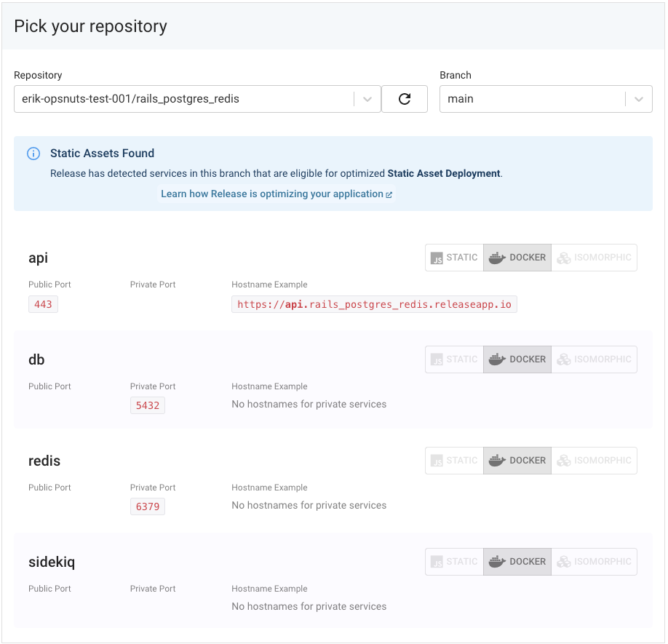Switch api service to STATIC type
668x644 pixels.
pos(454,258)
